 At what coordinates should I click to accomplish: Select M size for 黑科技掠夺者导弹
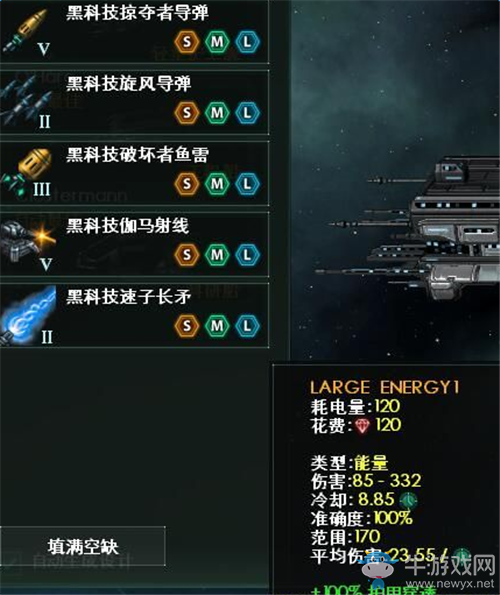(x=217, y=41)
